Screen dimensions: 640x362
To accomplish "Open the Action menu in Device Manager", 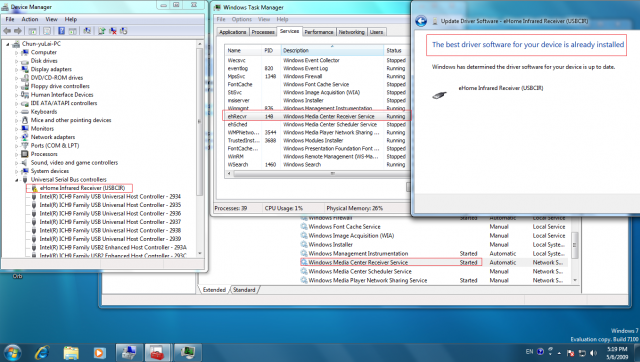I will tap(29, 19).
